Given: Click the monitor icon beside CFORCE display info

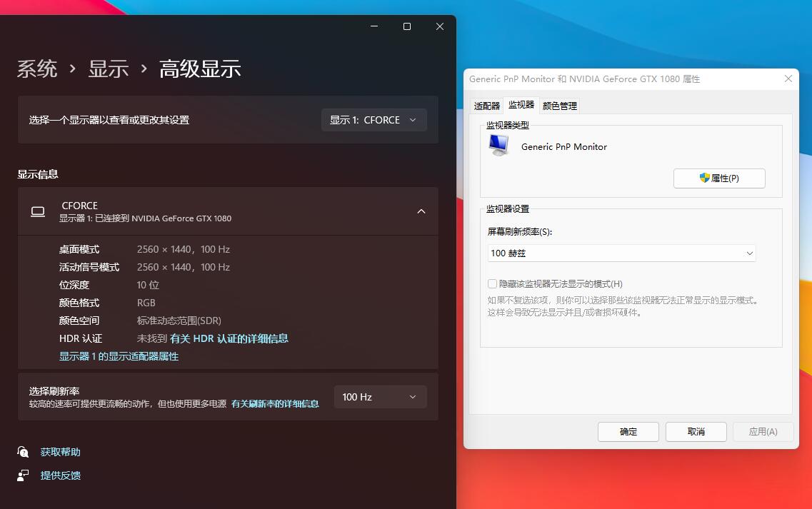Looking at the screenshot, I should tap(37, 211).
